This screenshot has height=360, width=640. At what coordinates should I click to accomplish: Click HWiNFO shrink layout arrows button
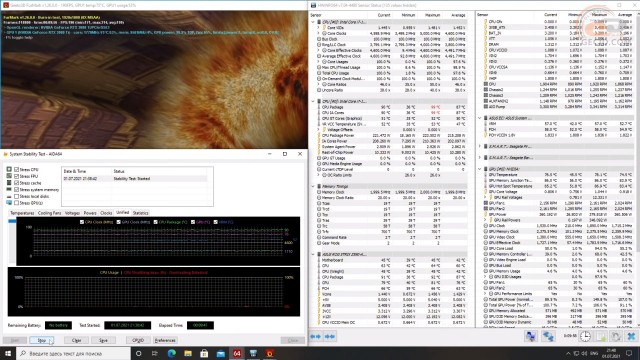[330, 336]
